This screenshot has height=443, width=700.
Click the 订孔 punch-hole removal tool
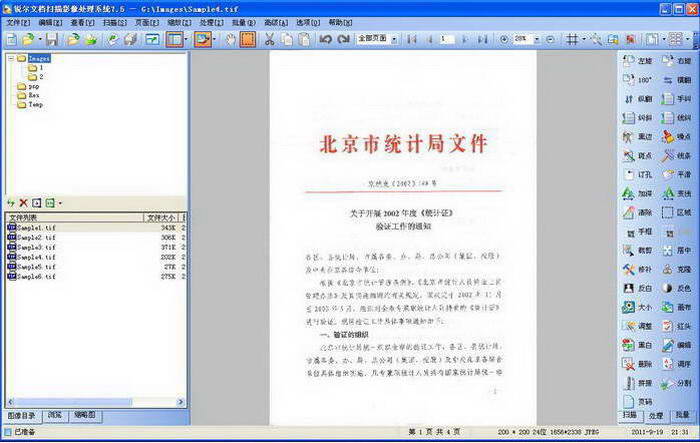tap(638, 175)
